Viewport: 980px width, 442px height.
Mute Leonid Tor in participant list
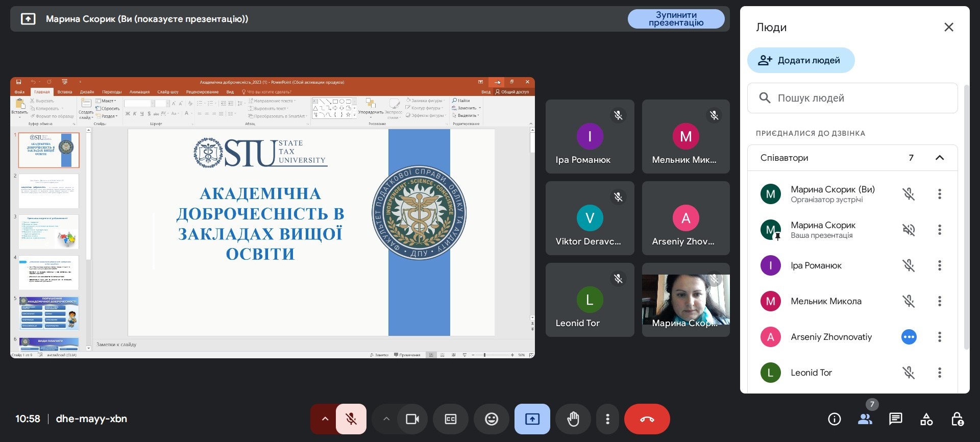click(909, 373)
